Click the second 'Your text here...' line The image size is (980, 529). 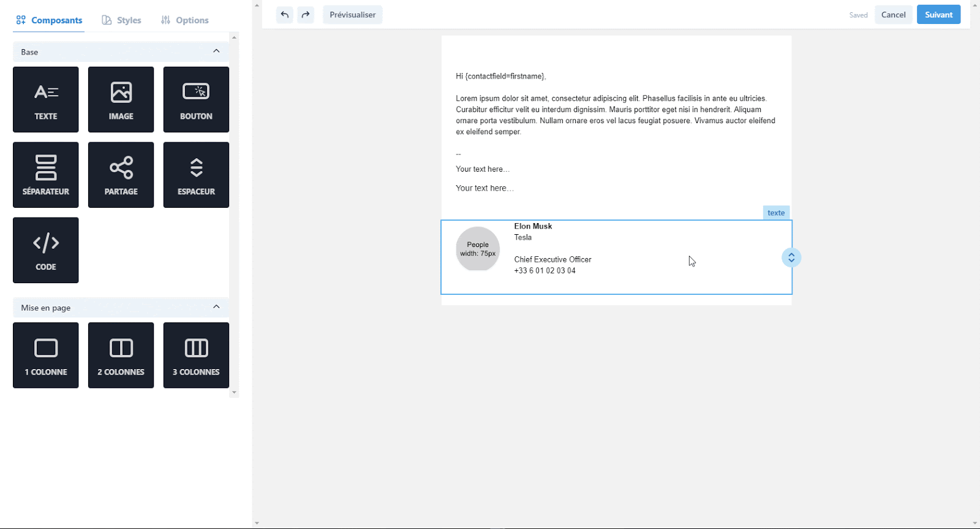tap(484, 188)
